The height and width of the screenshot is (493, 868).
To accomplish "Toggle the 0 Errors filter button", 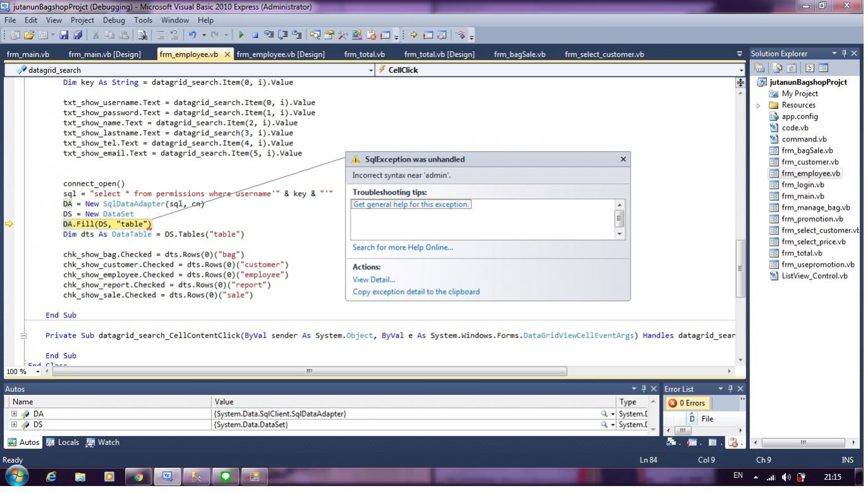I will point(687,403).
